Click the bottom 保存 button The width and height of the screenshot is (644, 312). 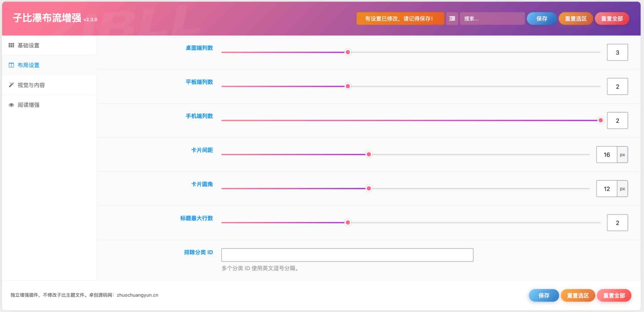(544, 295)
